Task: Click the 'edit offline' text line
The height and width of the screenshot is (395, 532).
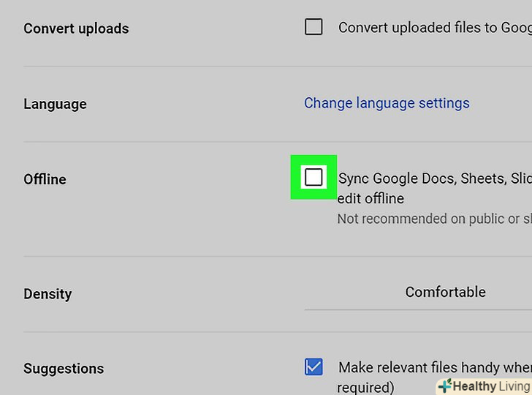Action: (370, 198)
